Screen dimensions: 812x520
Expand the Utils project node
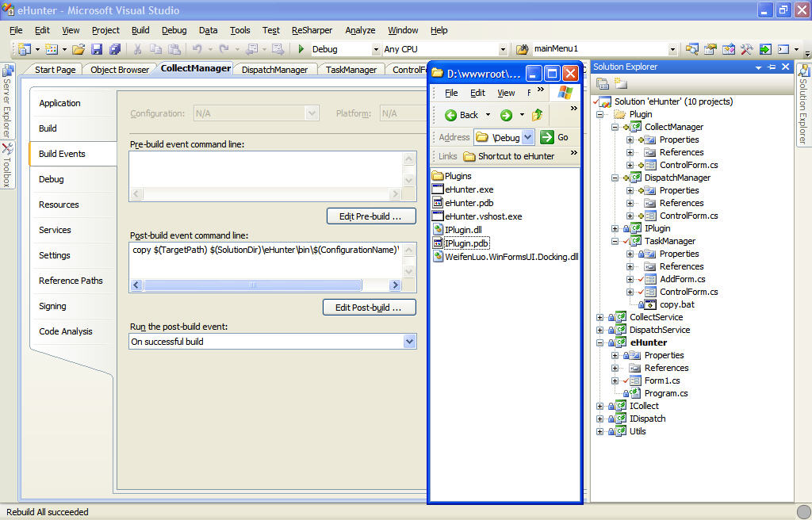pos(599,431)
